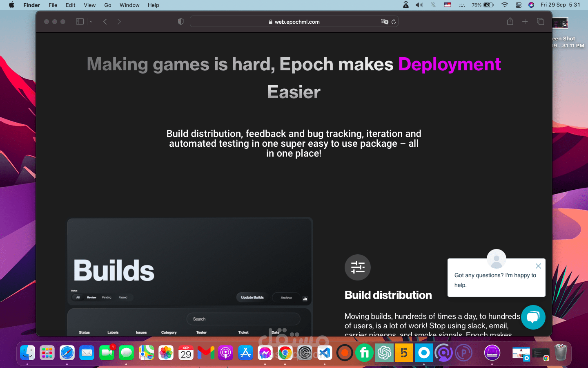The height and width of the screenshot is (368, 588).
Task: Open FaceTime from the Dock
Action: (x=107, y=353)
